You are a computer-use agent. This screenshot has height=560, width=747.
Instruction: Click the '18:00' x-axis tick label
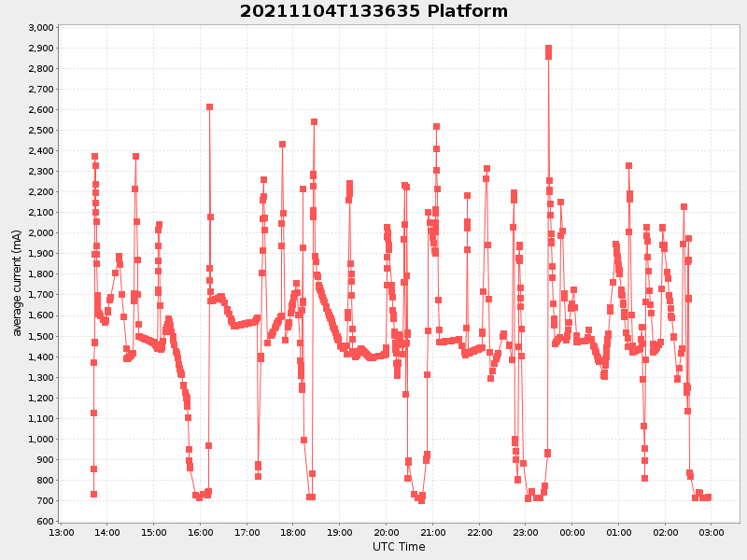[x=293, y=532]
